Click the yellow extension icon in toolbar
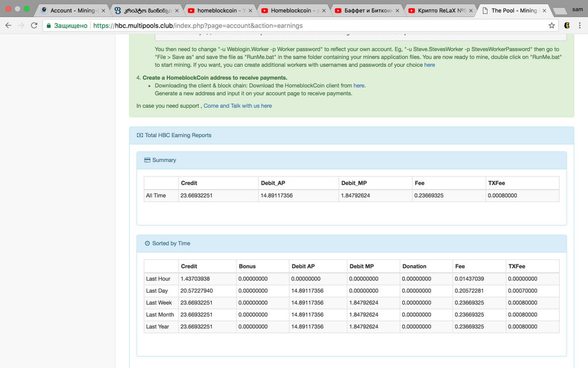This screenshot has width=588, height=368. 567,25
